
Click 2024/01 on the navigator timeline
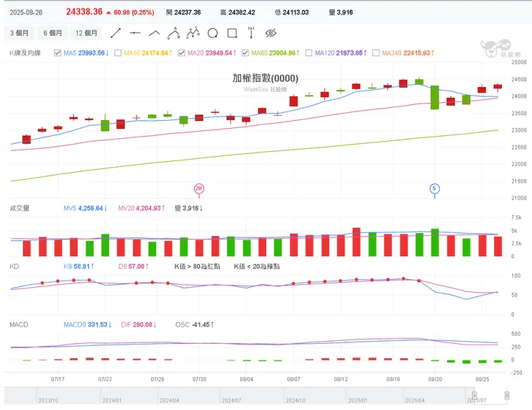tap(111, 401)
